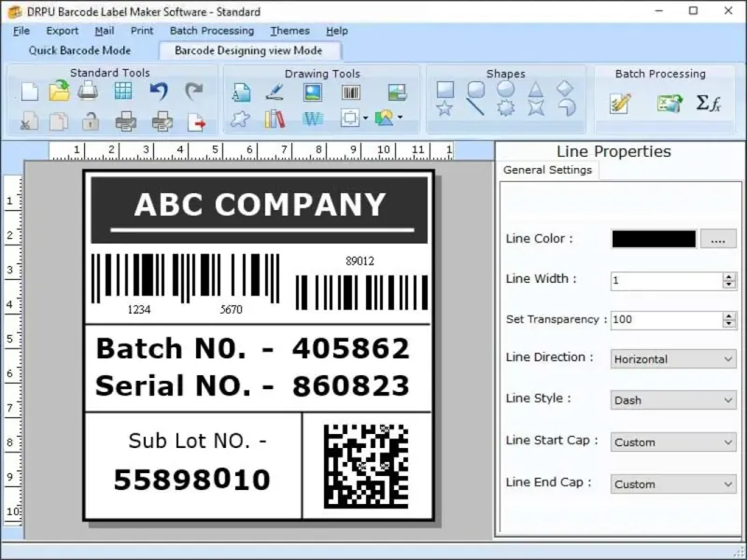This screenshot has height=560, width=747.
Task: Open the Line End Cap dropdown
Action: [x=673, y=484]
